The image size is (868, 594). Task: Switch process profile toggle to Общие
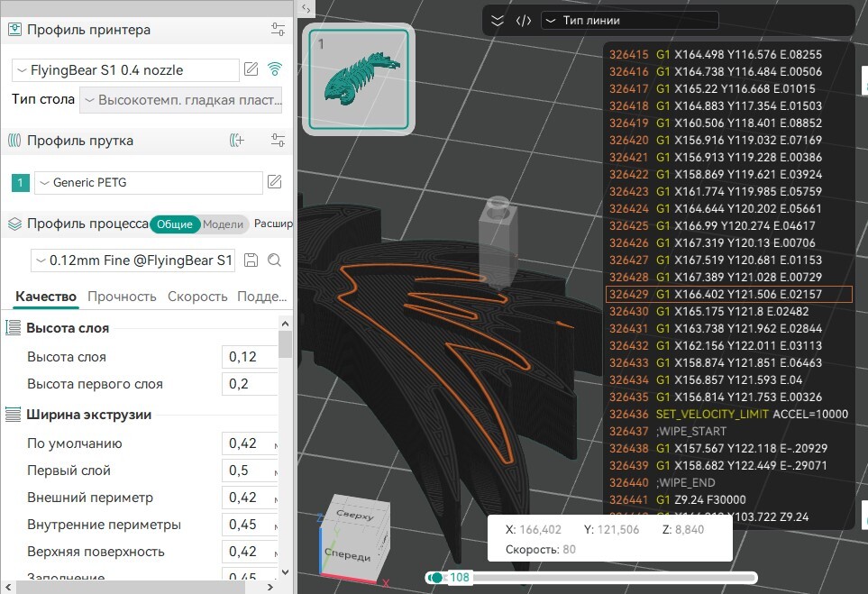(x=173, y=224)
